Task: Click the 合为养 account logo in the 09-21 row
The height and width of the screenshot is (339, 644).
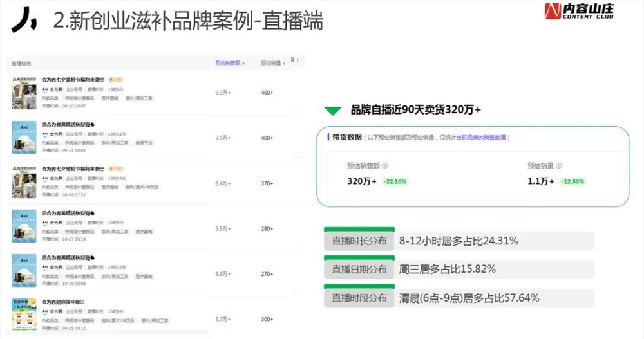Action: [x=45, y=134]
